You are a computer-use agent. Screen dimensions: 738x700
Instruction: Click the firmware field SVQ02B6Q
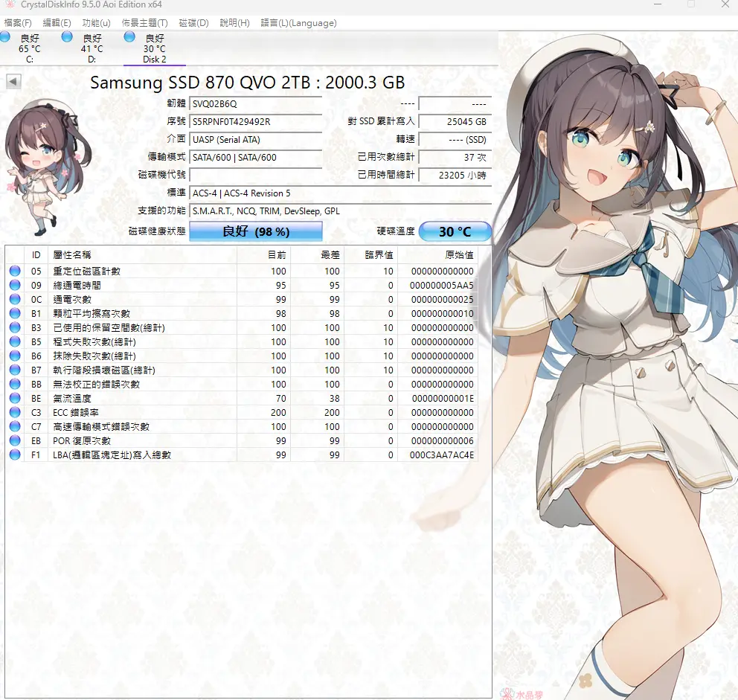pyautogui.click(x=255, y=103)
